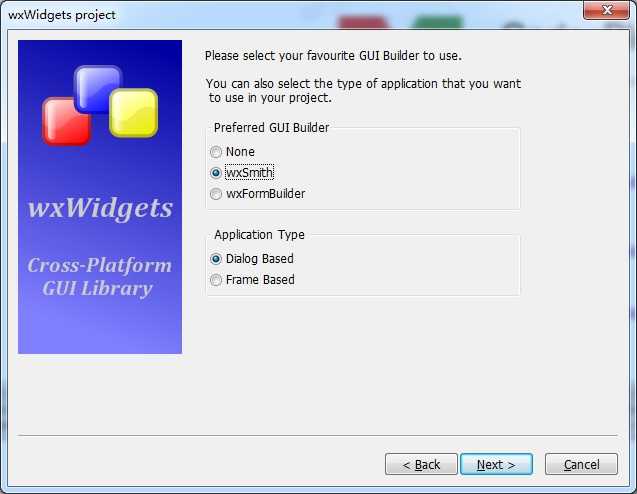Click the 'Preferred GUI Builder' group label

tap(271, 128)
